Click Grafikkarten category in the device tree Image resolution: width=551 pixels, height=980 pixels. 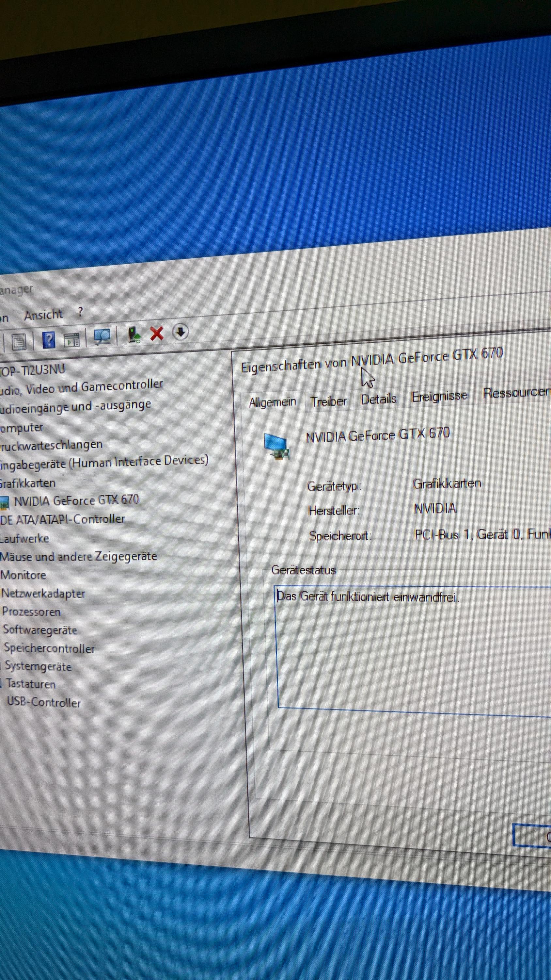[x=27, y=483]
